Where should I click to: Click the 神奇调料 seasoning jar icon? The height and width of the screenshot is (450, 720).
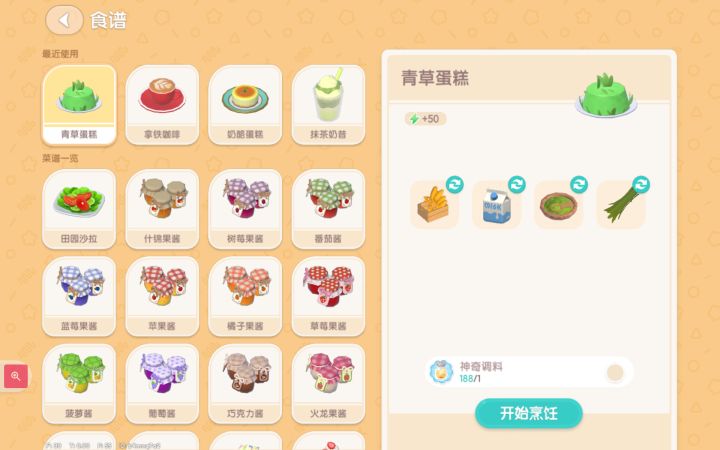coord(441,371)
